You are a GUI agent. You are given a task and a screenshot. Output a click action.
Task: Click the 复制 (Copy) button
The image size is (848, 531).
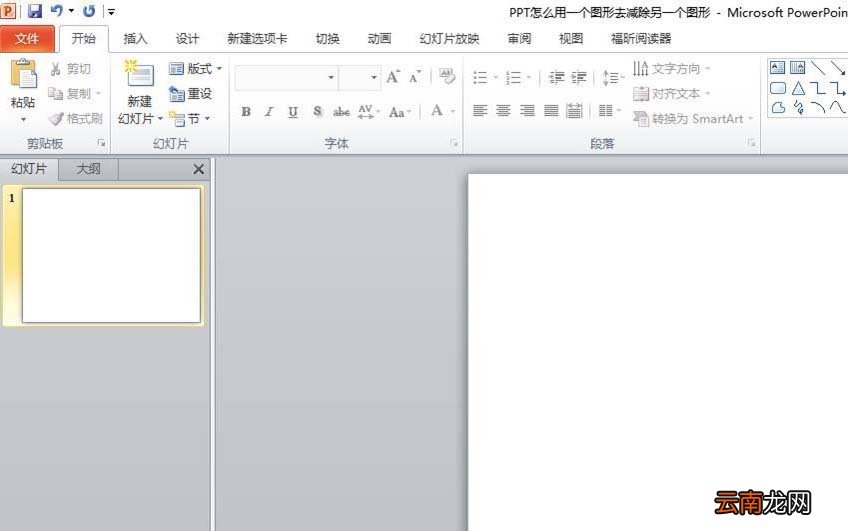click(74, 94)
